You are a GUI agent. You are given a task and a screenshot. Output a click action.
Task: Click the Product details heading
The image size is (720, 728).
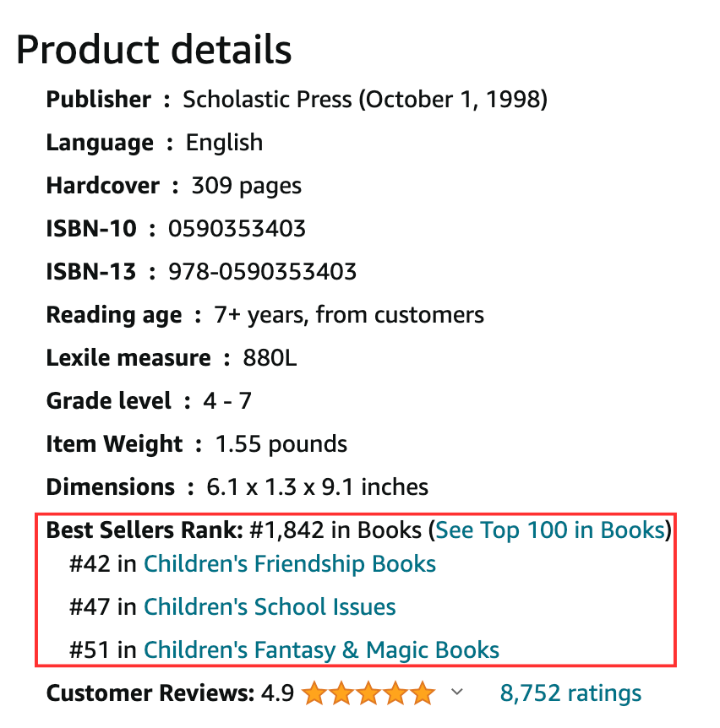pyautogui.click(x=154, y=49)
